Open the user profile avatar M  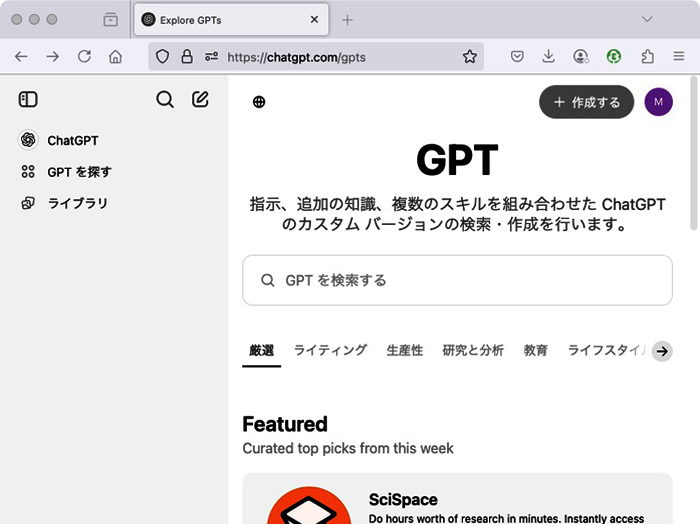(x=658, y=102)
